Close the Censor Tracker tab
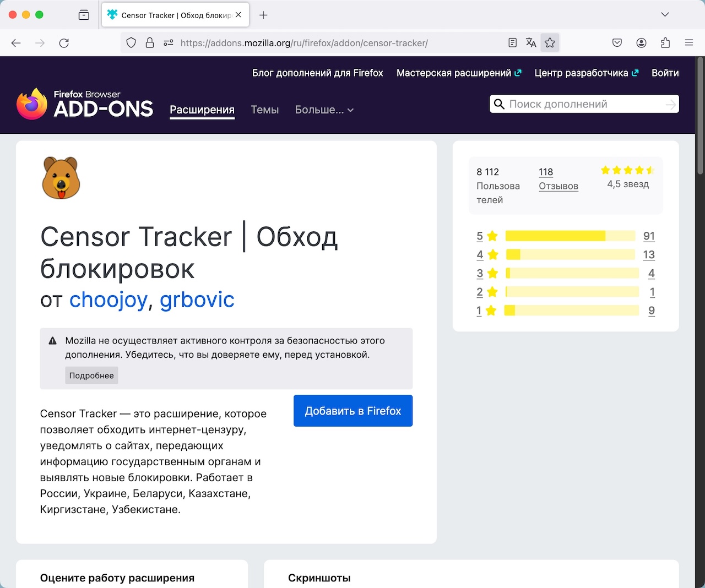The width and height of the screenshot is (705, 588). (x=238, y=15)
